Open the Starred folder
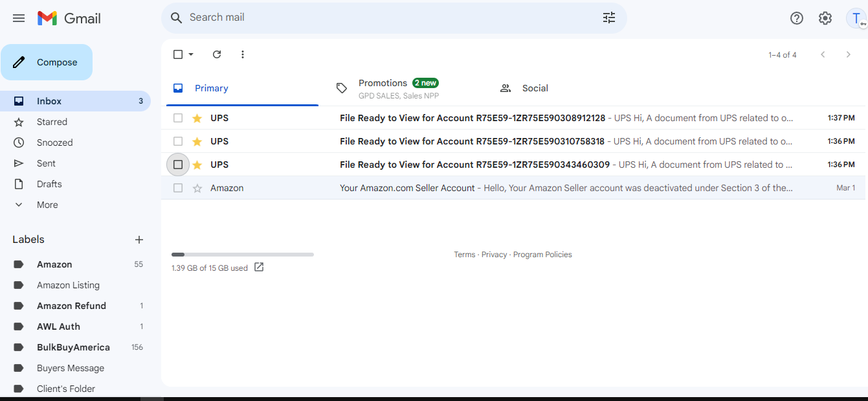This screenshot has height=401, width=868. tap(75, 122)
